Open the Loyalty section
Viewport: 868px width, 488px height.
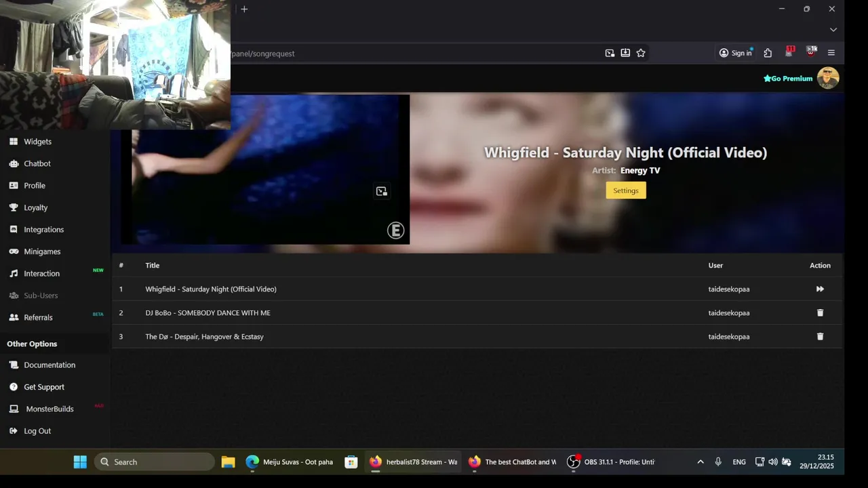click(x=35, y=207)
